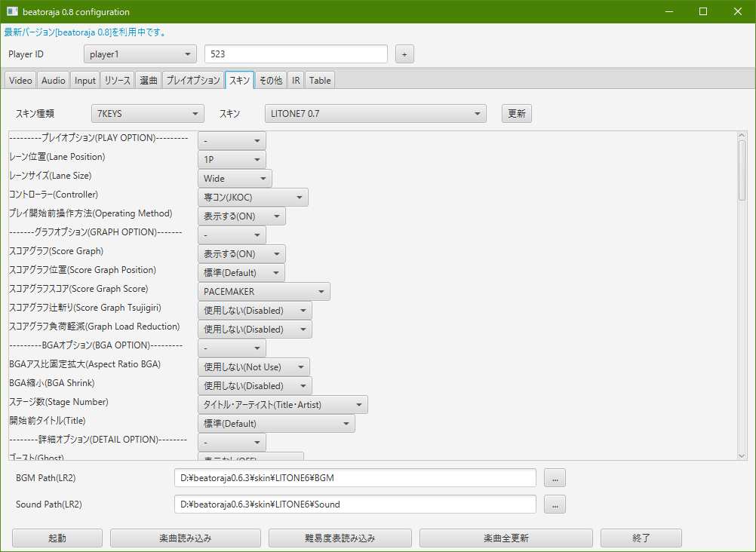756x552 pixels.
Task: Open the Controller 専コン(JKOC) dropdown
Action: point(253,197)
